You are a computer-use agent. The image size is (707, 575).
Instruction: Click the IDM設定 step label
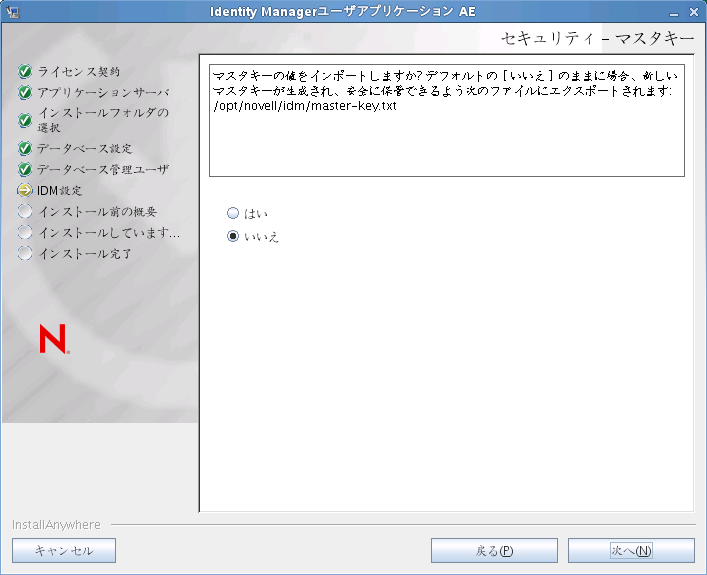(60, 190)
